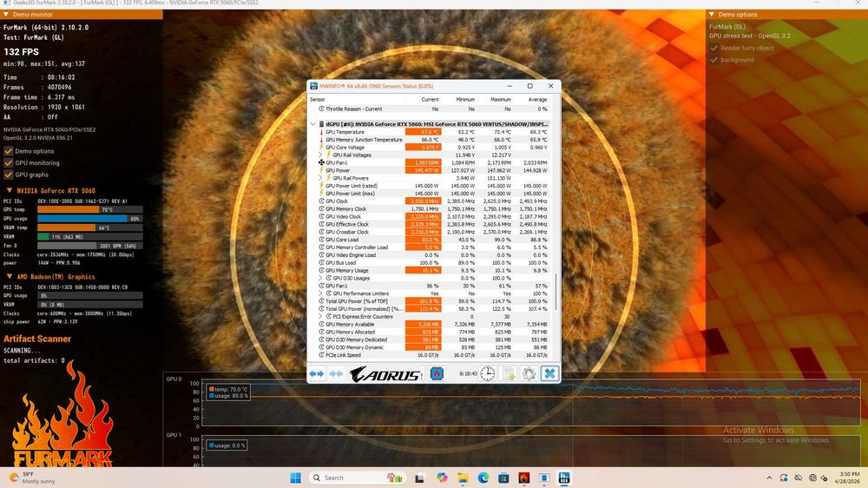
Task: Click the GPU 1 usage 0.0 % graph legend
Action: pos(227,445)
